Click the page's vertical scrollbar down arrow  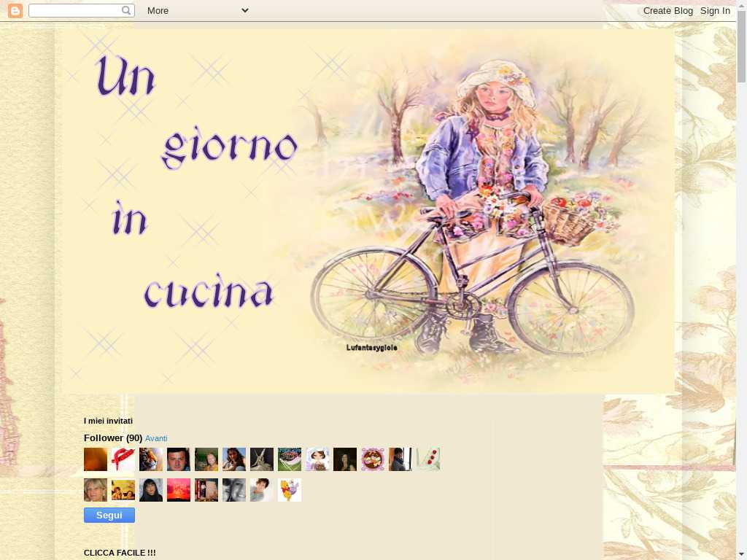point(741,553)
